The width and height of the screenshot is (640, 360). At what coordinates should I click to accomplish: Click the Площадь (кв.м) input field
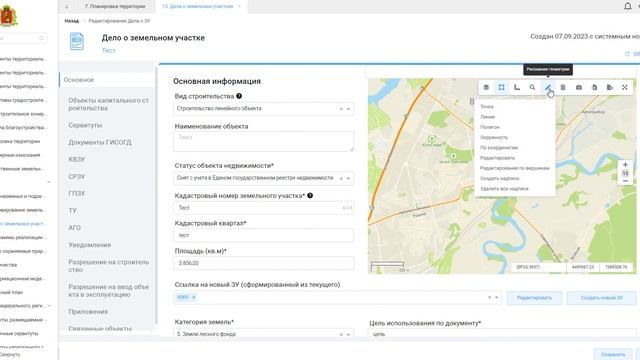[x=263, y=263]
